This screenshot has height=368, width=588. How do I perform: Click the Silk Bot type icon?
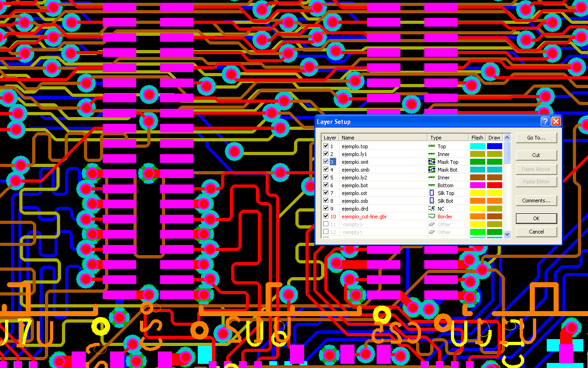[431, 201]
